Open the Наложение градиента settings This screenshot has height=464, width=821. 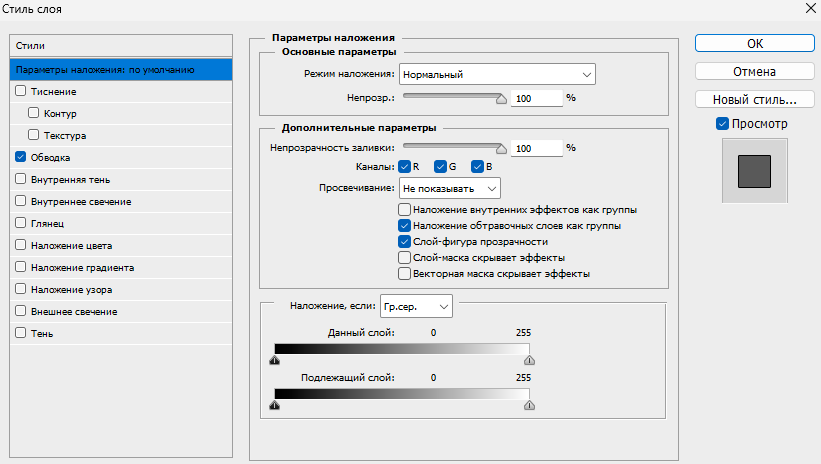tap(82, 267)
